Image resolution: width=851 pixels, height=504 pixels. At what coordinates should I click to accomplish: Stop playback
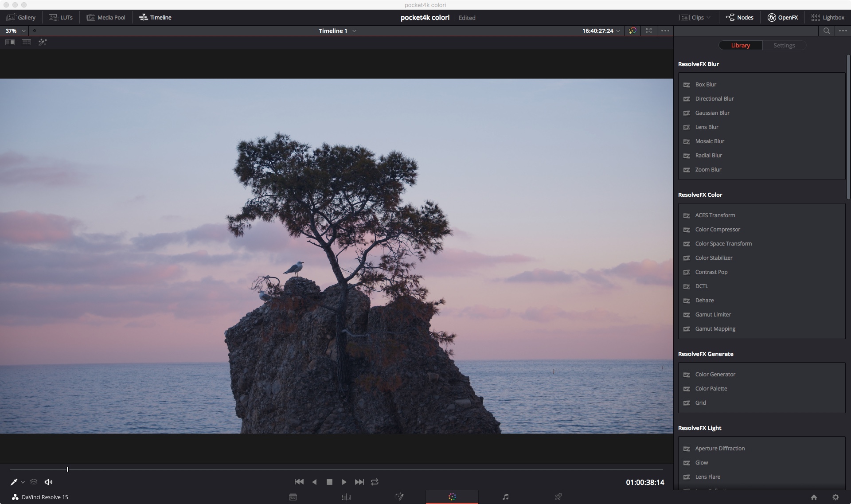[x=329, y=482]
